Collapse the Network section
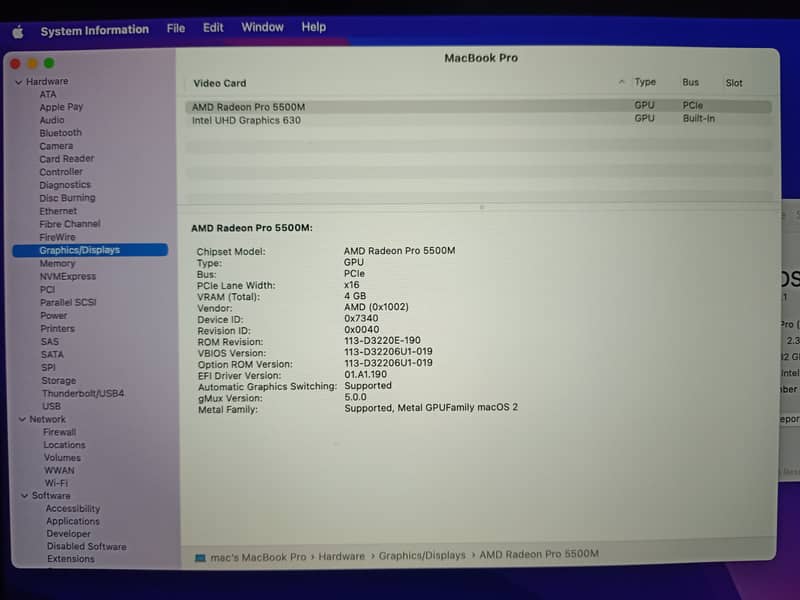800x600 pixels. pyautogui.click(x=21, y=420)
